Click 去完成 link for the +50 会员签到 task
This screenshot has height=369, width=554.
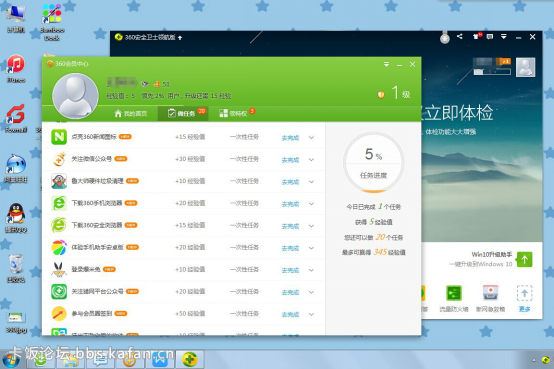[290, 315]
